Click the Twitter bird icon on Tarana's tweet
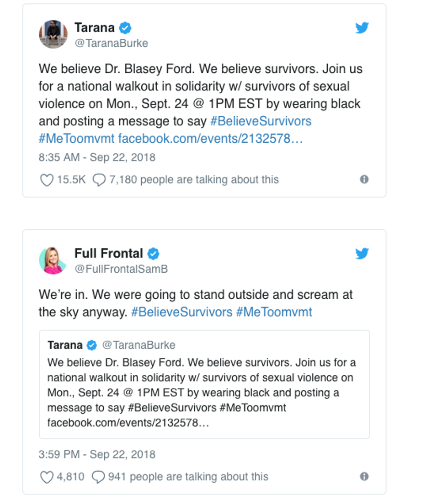The height and width of the screenshot is (496, 448). [362, 28]
